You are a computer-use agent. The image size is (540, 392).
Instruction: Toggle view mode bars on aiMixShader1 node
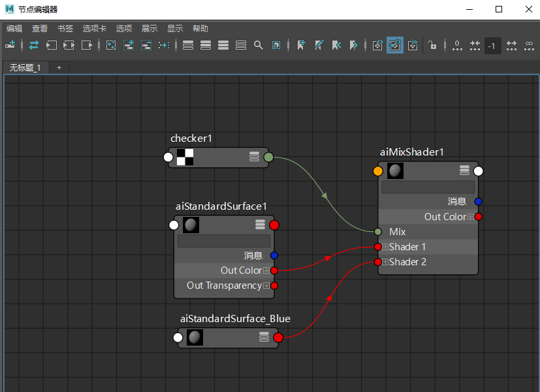click(x=464, y=170)
